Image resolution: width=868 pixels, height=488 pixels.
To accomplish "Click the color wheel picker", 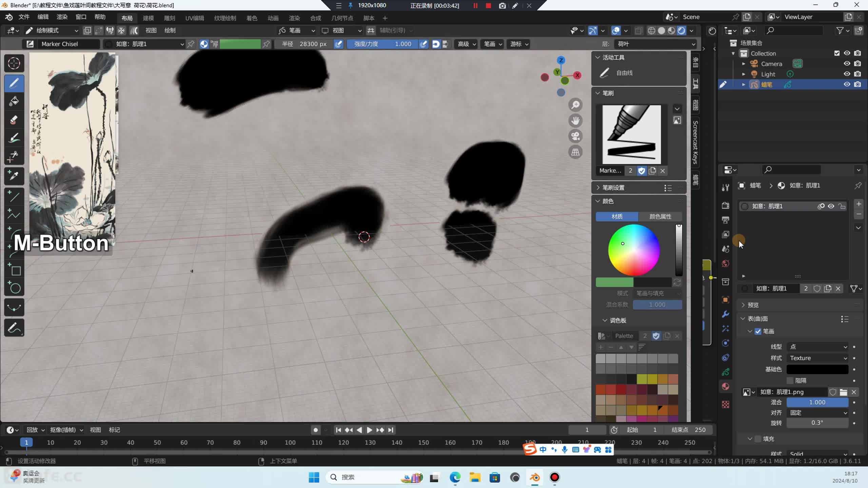I will point(634,250).
